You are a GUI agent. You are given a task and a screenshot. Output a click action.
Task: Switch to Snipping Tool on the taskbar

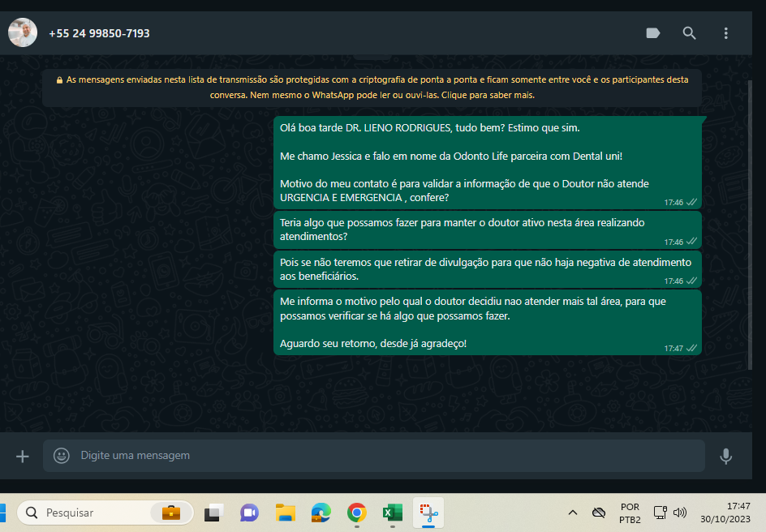click(428, 513)
